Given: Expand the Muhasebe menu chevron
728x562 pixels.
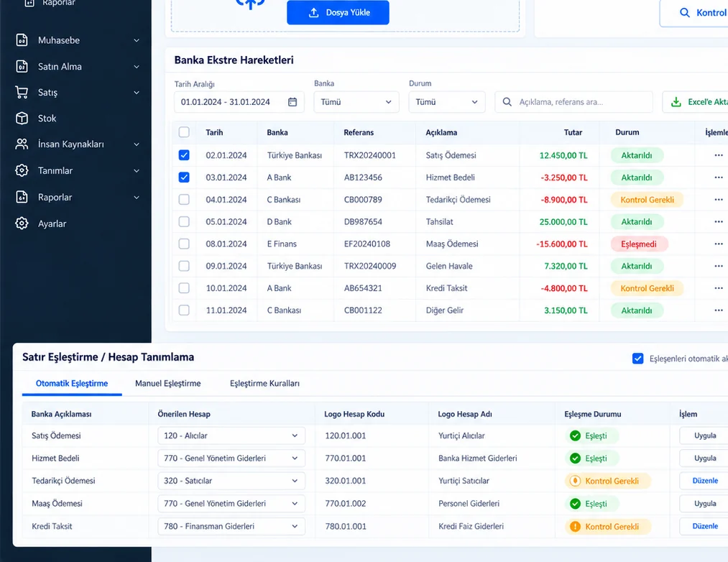Looking at the screenshot, I should 137,40.
